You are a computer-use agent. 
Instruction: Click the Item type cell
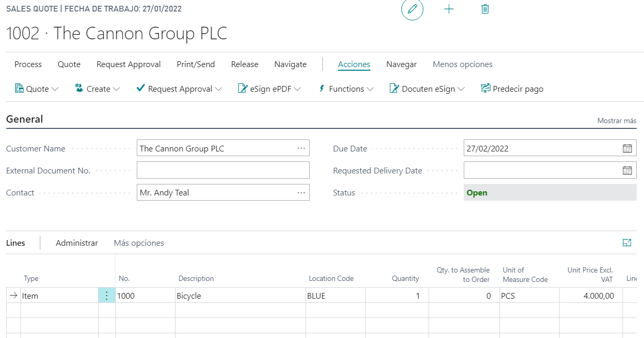click(59, 296)
